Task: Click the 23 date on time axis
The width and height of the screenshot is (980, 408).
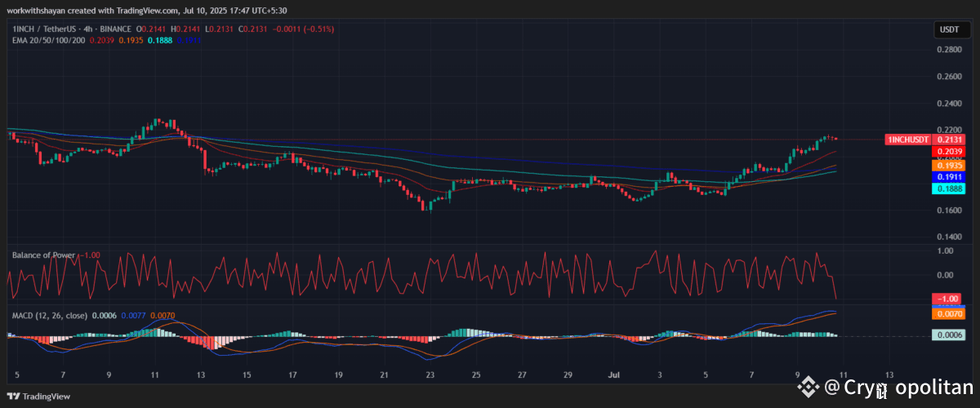Action: pyautogui.click(x=429, y=375)
